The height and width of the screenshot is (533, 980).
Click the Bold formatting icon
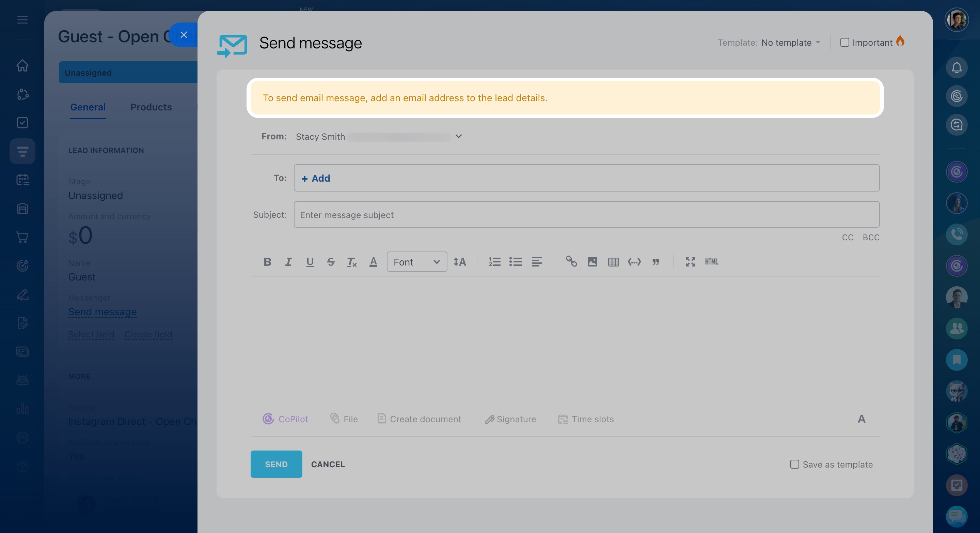267,262
